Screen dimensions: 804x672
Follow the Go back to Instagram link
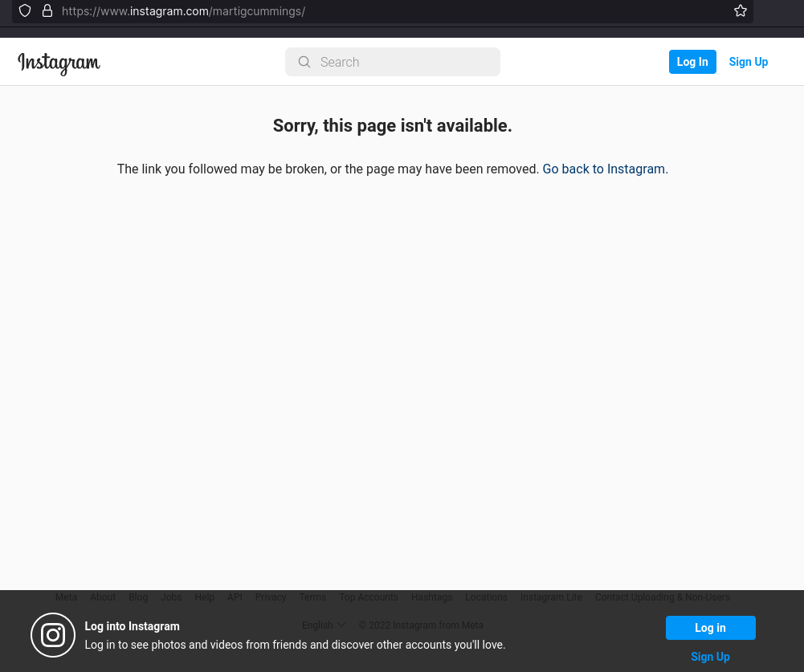point(605,169)
